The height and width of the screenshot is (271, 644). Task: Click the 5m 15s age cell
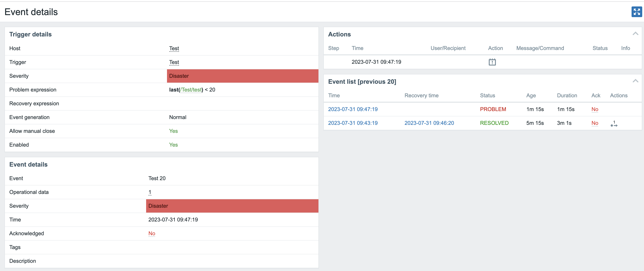(535, 123)
